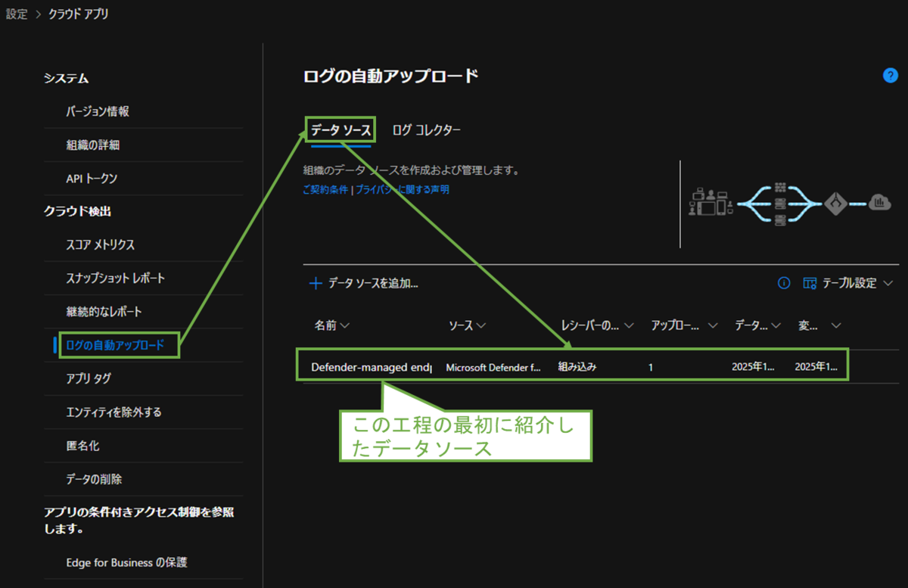
Task: Select スナップショット レポート in the sidebar
Action: pos(115,278)
